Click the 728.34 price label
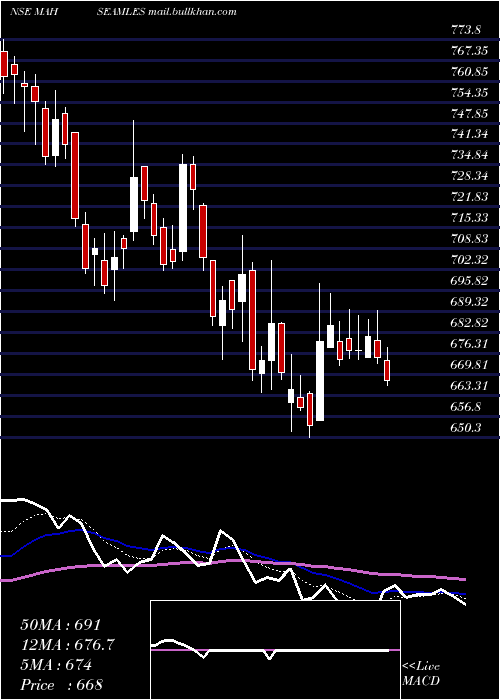500x700 pixels. (x=469, y=176)
